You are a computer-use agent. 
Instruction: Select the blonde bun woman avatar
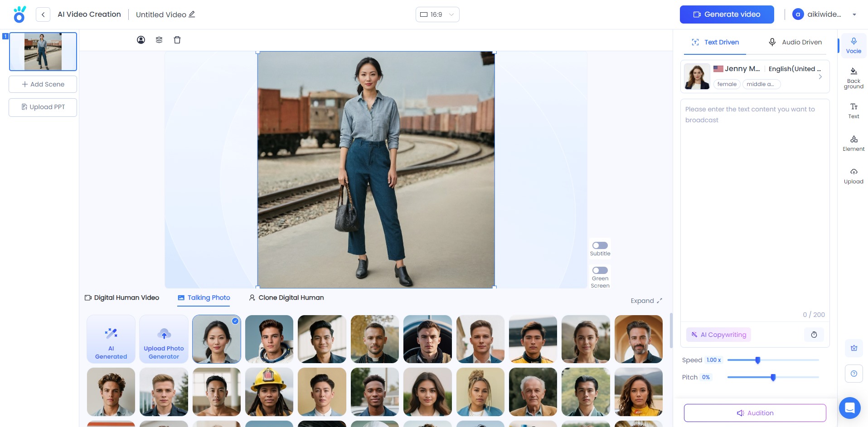pos(480,392)
